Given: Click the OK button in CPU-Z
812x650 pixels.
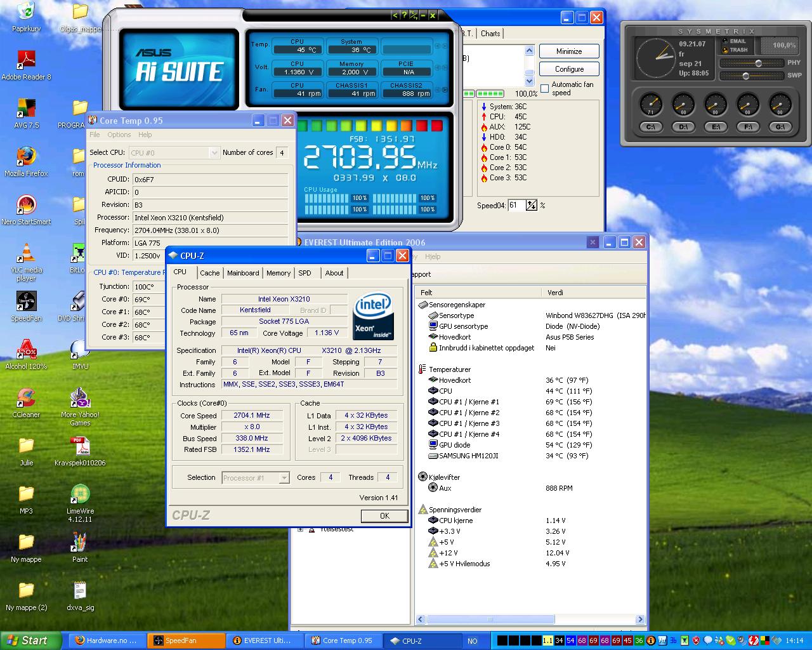Looking at the screenshot, I should click(384, 515).
